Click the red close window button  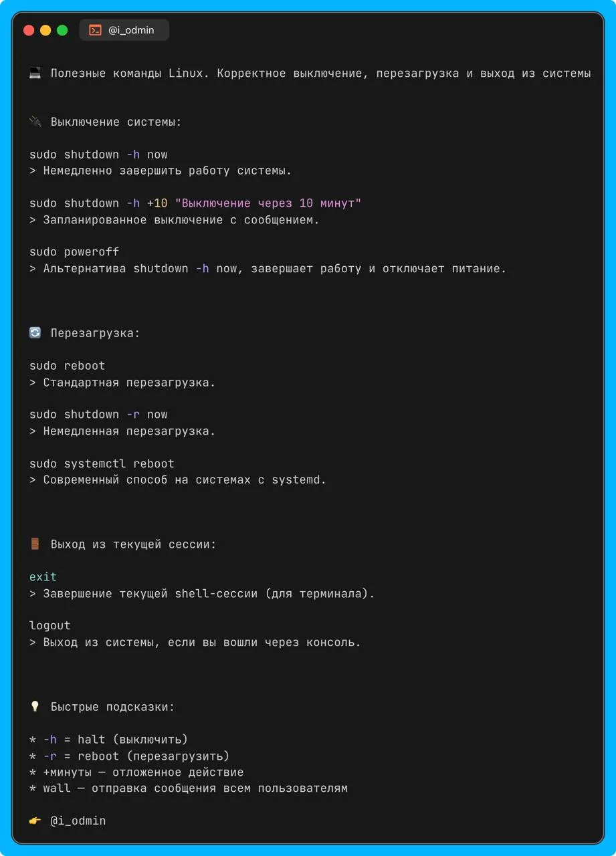point(29,30)
